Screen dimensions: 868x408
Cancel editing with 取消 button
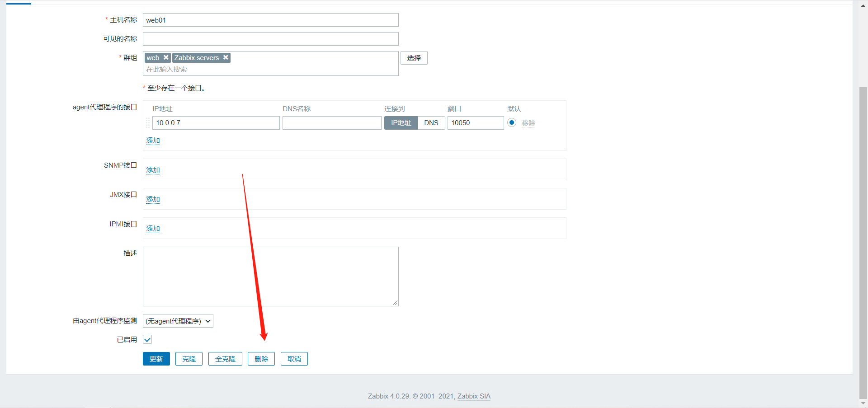click(294, 359)
